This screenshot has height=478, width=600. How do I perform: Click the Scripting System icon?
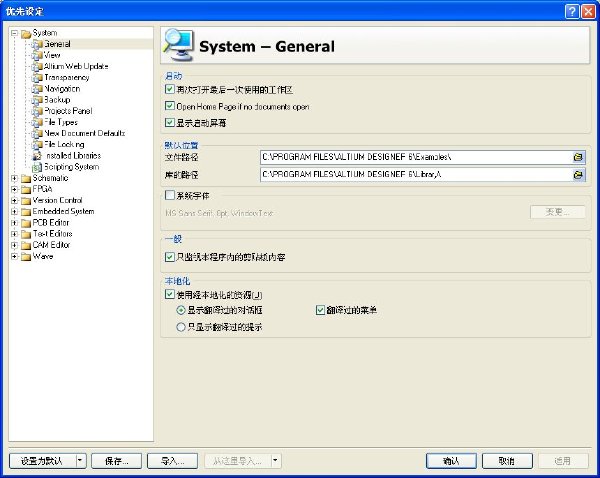pos(37,167)
